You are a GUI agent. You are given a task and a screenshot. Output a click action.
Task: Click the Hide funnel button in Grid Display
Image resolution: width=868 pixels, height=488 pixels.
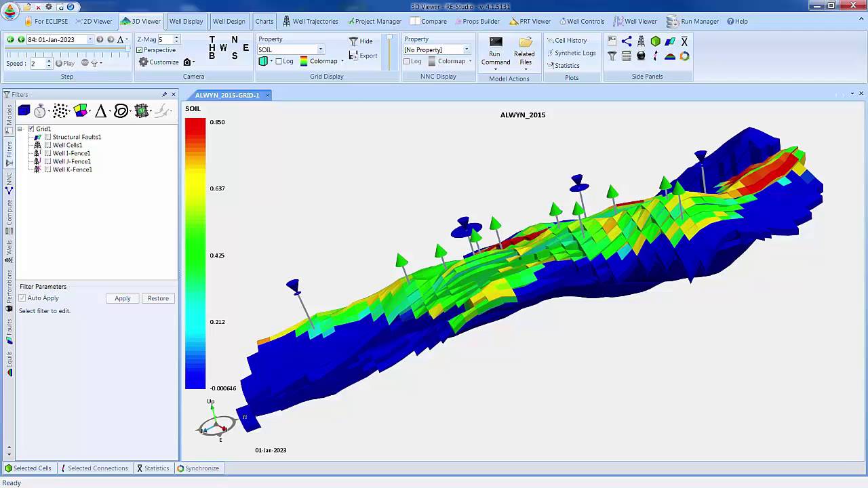[361, 41]
